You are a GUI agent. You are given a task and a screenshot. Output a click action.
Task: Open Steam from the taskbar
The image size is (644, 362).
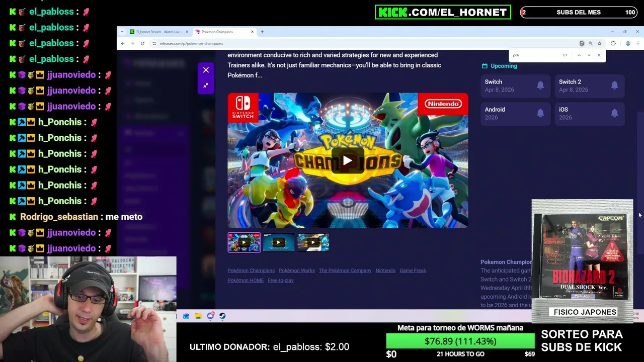pyautogui.click(x=222, y=316)
